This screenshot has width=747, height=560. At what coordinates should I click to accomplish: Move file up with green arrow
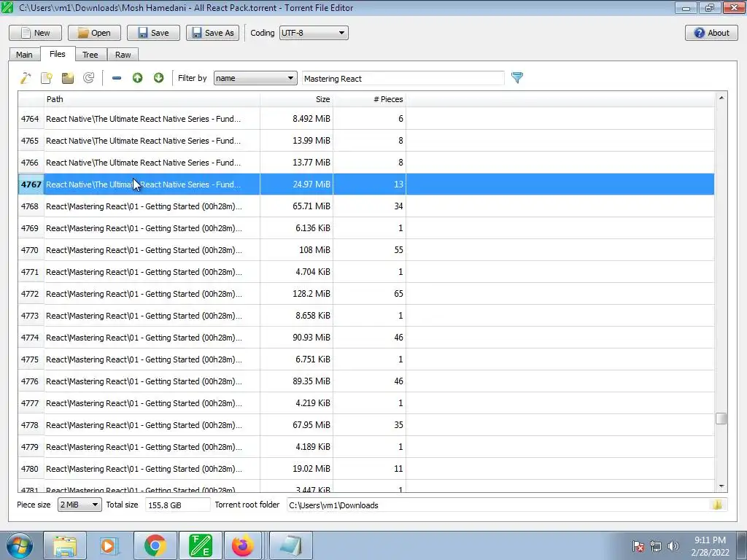click(x=138, y=78)
